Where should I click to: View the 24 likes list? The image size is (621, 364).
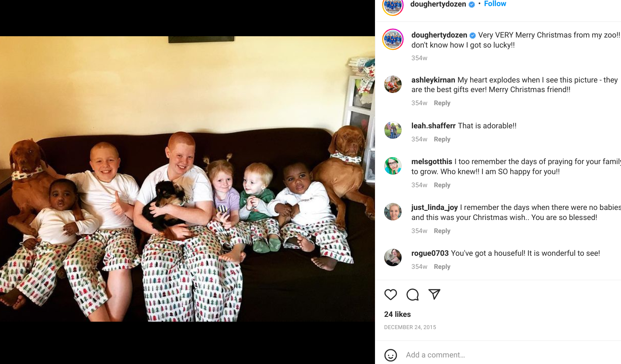point(397,314)
